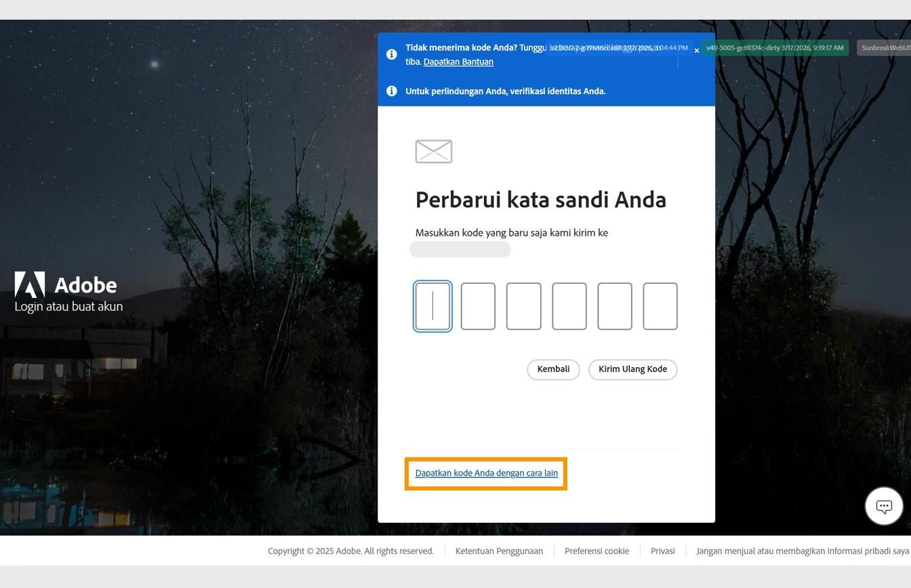Open 'Jangan menjual atau membagikan informasi pribadi saya' link
The height and width of the screenshot is (588, 911).
[x=803, y=551]
